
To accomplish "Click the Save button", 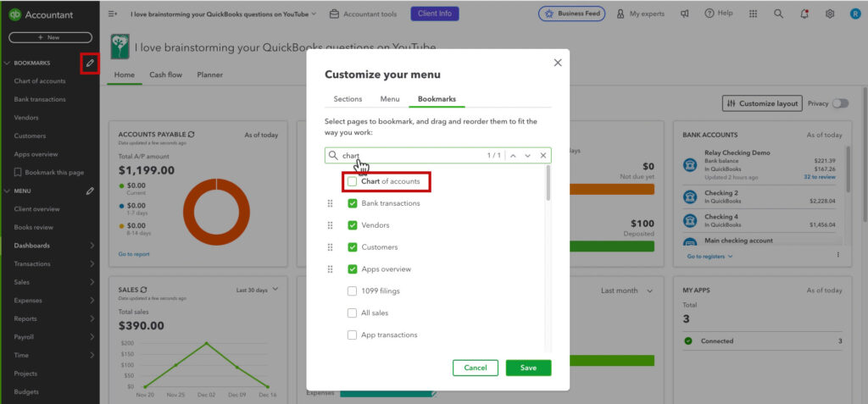I will [x=528, y=368].
